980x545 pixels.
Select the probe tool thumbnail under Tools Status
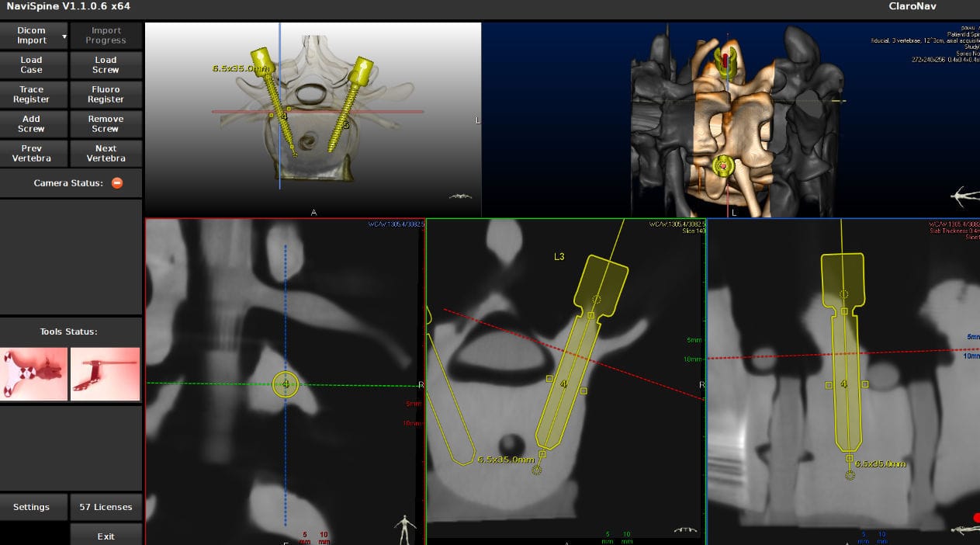(105, 373)
